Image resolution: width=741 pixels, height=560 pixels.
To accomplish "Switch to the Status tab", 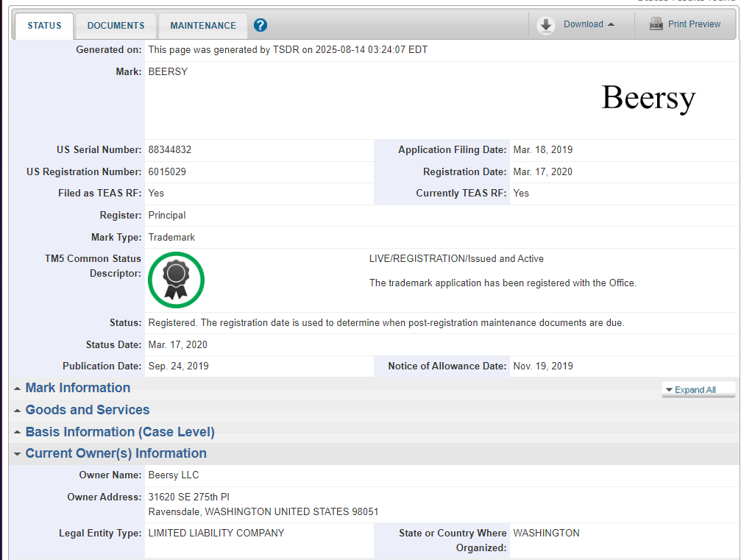I will [44, 26].
